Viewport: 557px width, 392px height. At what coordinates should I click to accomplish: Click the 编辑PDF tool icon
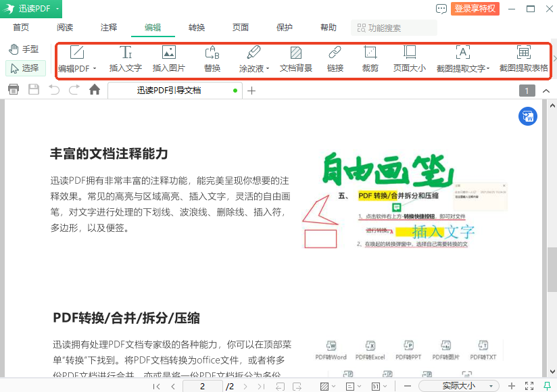pos(77,53)
